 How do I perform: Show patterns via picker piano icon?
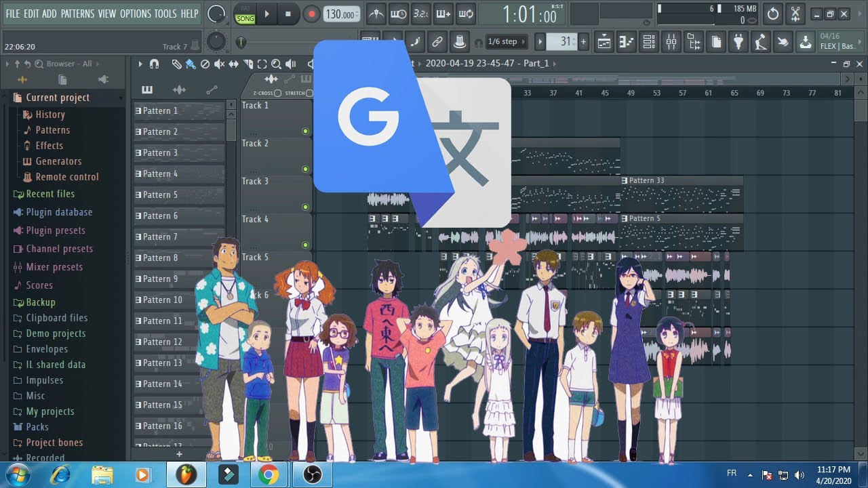[146, 89]
